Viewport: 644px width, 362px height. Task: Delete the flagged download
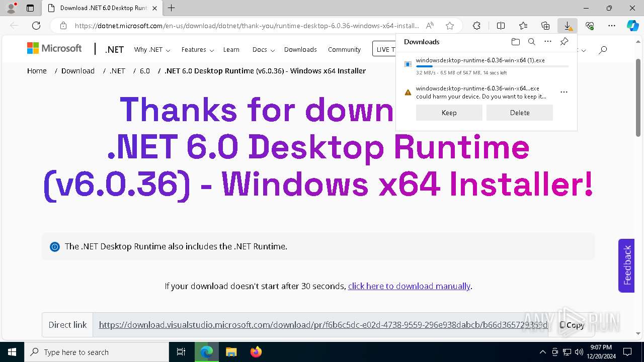tap(520, 113)
